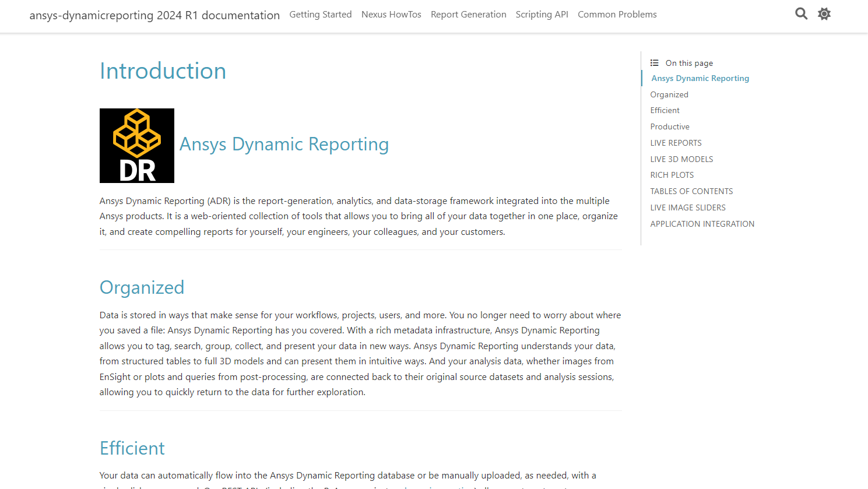Click the Efficient section heading
Screen dimensions: 868x489
pyautogui.click(x=132, y=448)
